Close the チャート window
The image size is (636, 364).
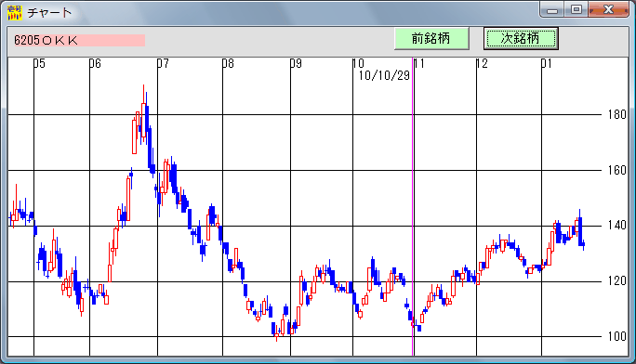pyautogui.click(x=608, y=9)
